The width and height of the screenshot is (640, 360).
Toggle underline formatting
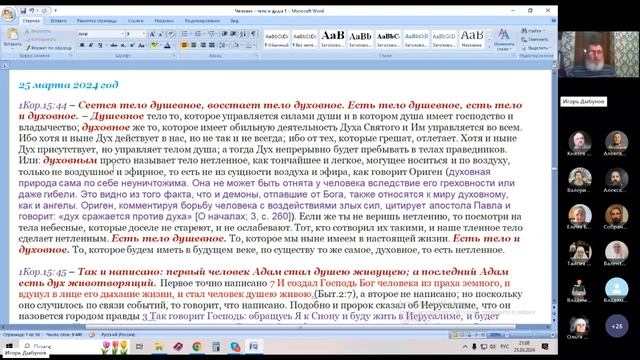coord(100,45)
